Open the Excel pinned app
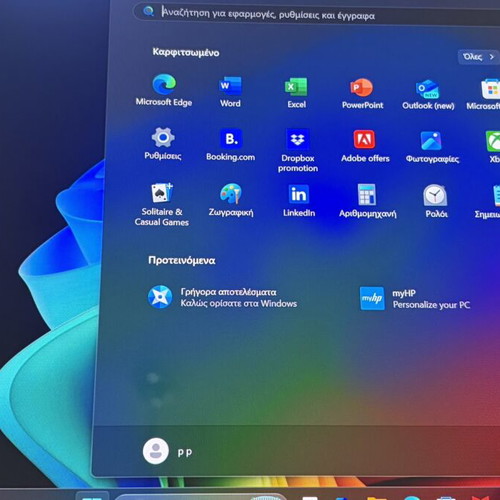500x500 pixels. [x=296, y=93]
